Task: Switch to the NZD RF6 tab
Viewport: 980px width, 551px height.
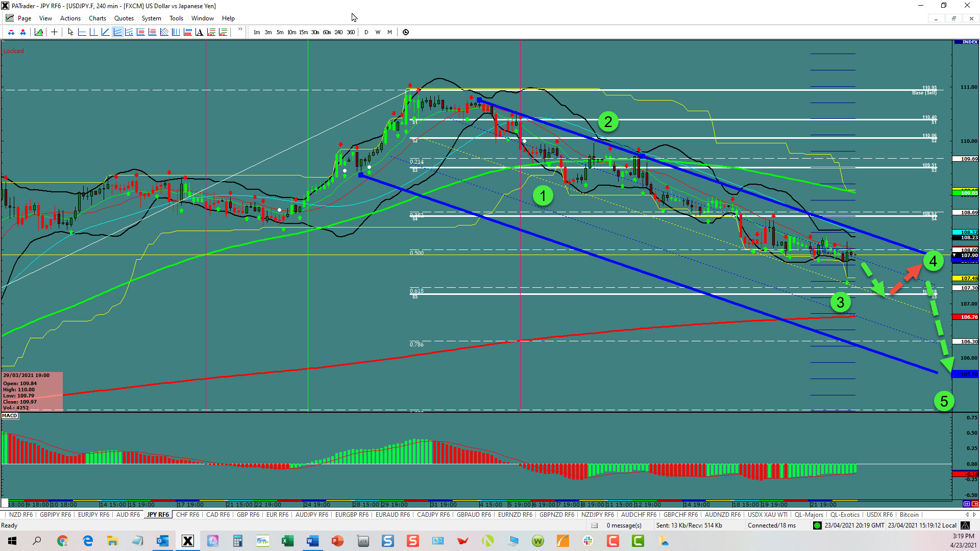Action: pos(21,515)
